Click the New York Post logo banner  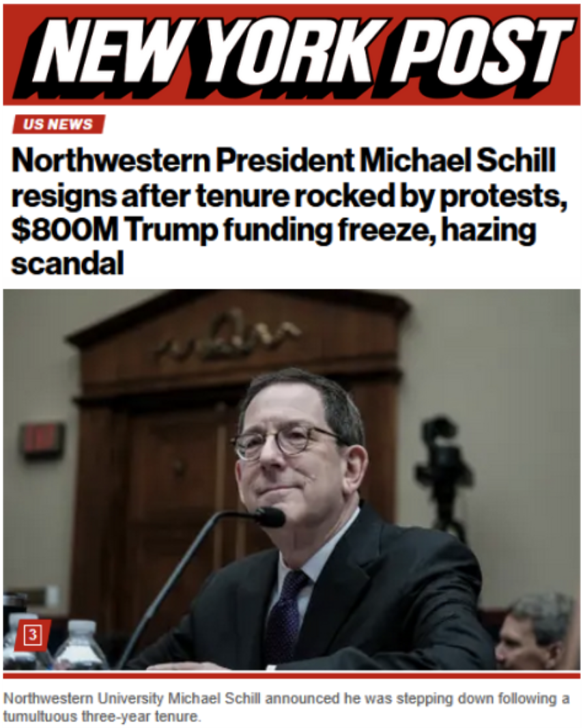[x=291, y=55]
